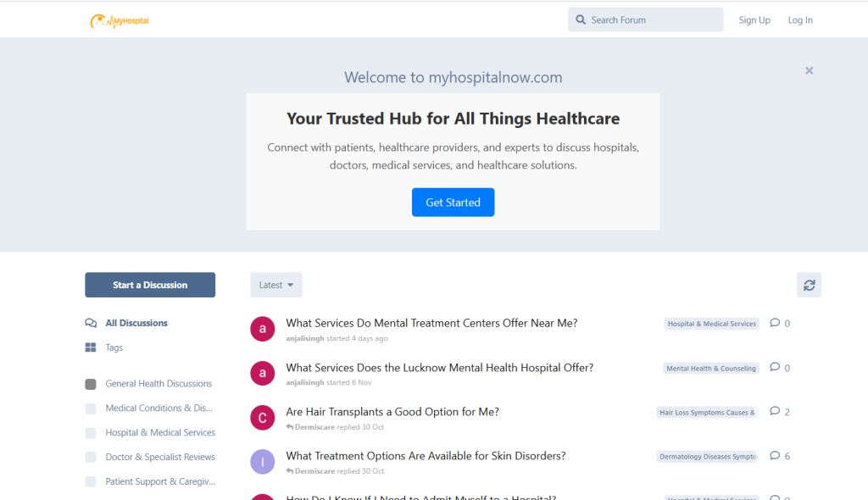Click Mental Health & Counseling tag label
The image size is (868, 500).
pos(710,369)
